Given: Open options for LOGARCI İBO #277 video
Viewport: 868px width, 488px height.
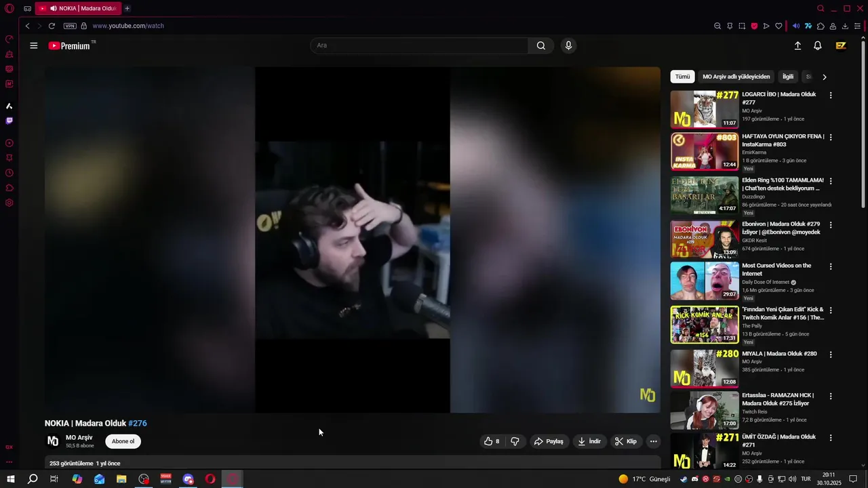Looking at the screenshot, I should (831, 96).
